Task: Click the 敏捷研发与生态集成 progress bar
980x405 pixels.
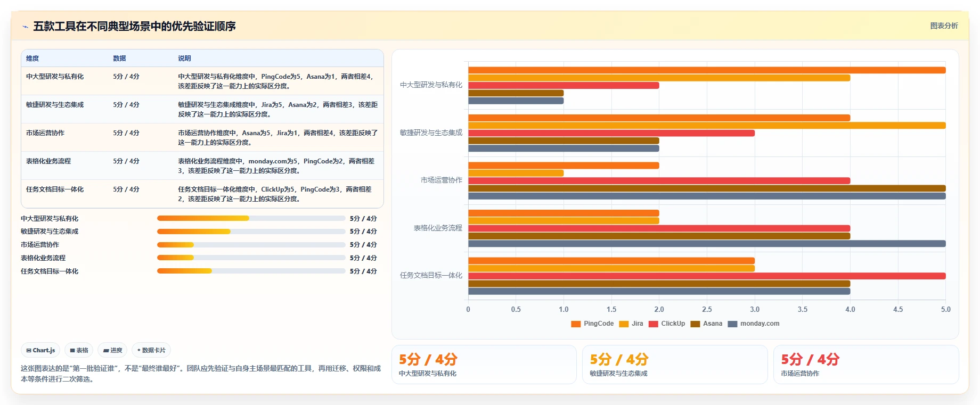Action: click(x=251, y=232)
